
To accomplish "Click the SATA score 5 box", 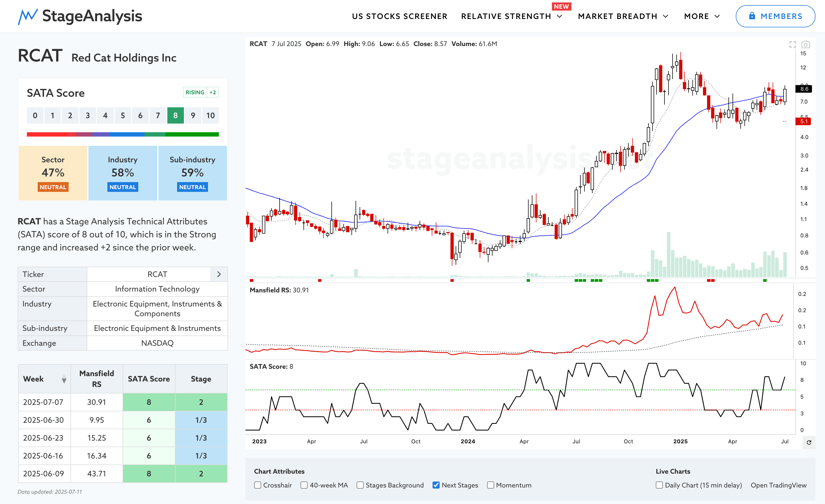I will pos(123,115).
